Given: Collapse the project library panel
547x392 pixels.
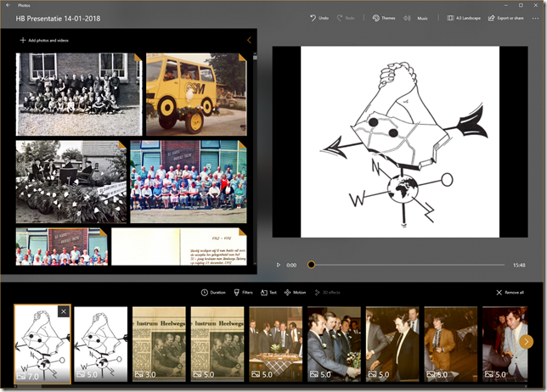Looking at the screenshot, I should (x=248, y=40).
